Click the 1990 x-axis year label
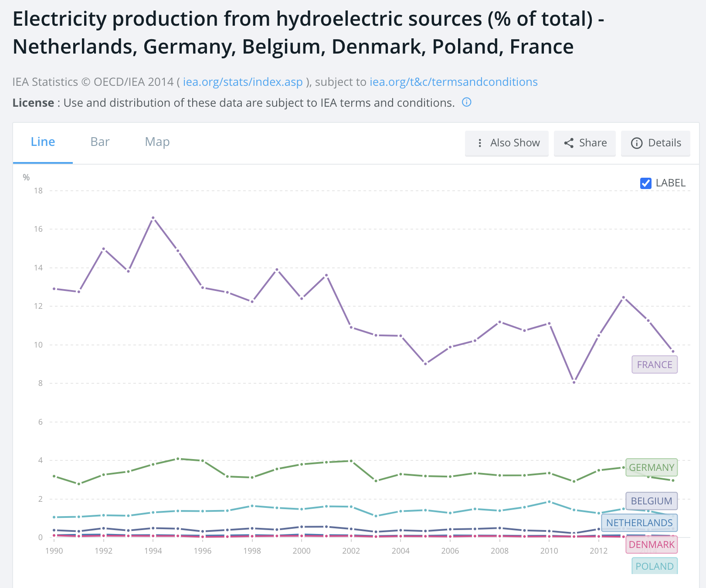The width and height of the screenshot is (706, 588). click(x=54, y=551)
